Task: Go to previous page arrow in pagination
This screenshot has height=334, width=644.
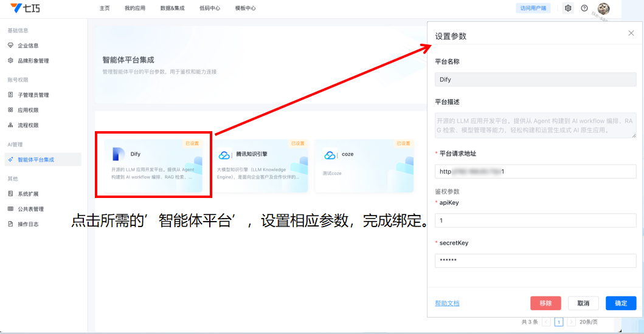Action: point(546,322)
